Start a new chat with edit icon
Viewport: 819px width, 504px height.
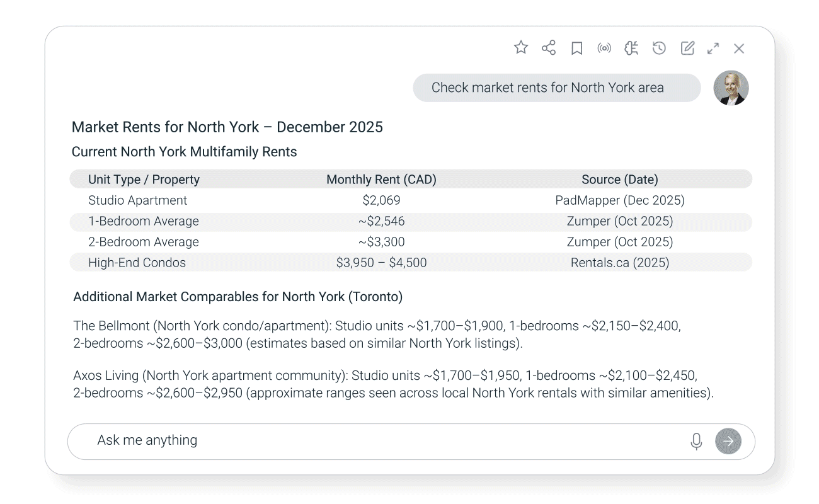pos(687,49)
